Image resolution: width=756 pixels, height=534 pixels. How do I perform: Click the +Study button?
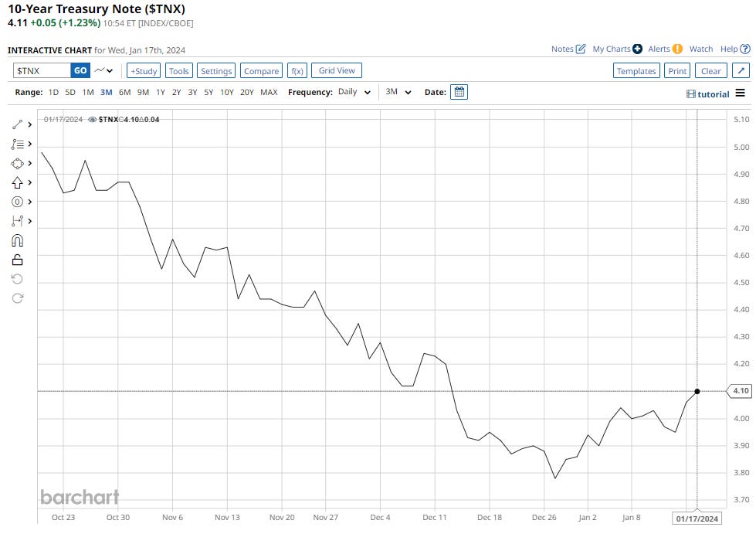pyautogui.click(x=143, y=70)
